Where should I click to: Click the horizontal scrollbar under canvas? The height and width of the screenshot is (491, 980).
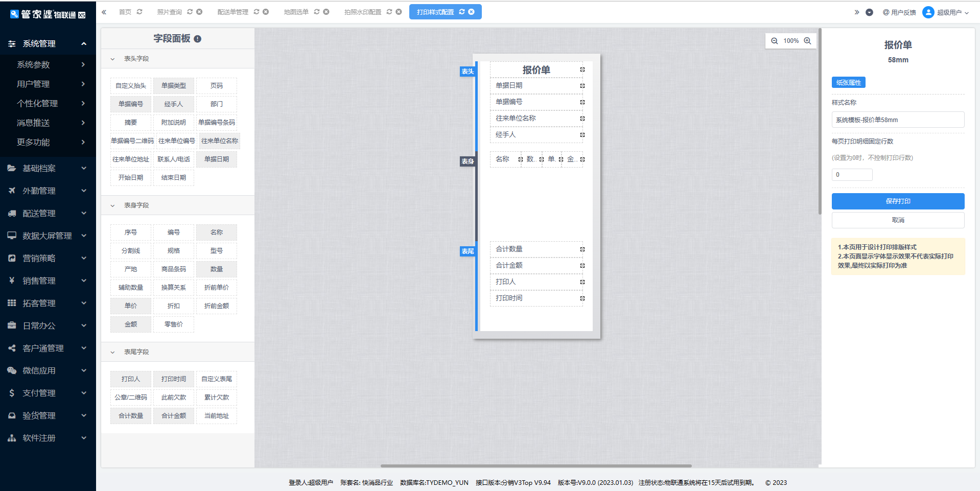(x=536, y=466)
